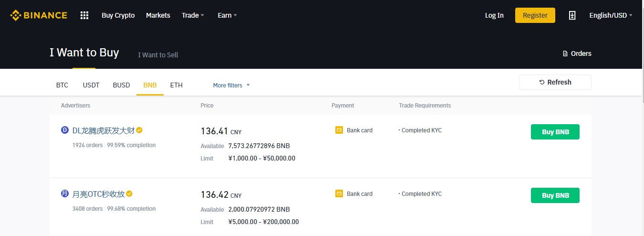The width and height of the screenshot is (644, 236).
Task: Click 99.59% completion text
Action: click(131, 145)
